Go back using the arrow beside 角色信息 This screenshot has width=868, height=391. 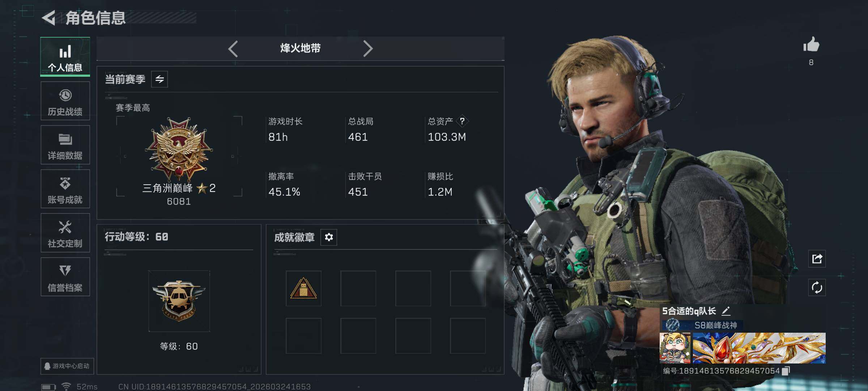click(x=49, y=18)
